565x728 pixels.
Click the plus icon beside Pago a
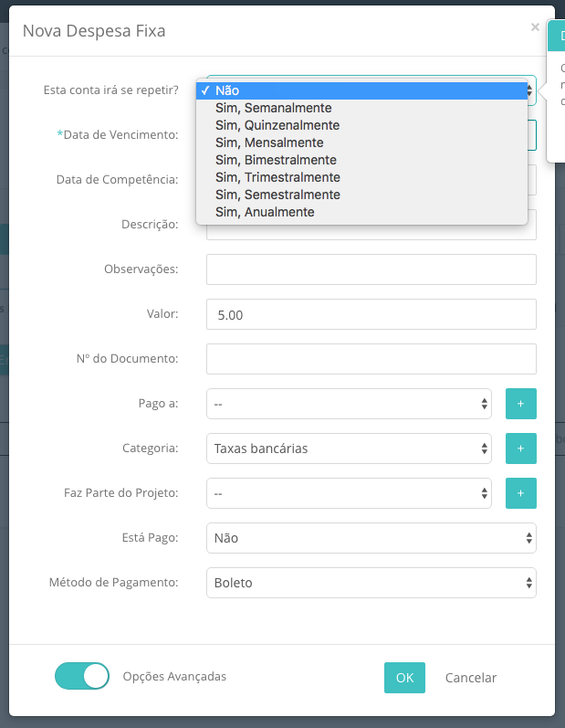point(520,404)
